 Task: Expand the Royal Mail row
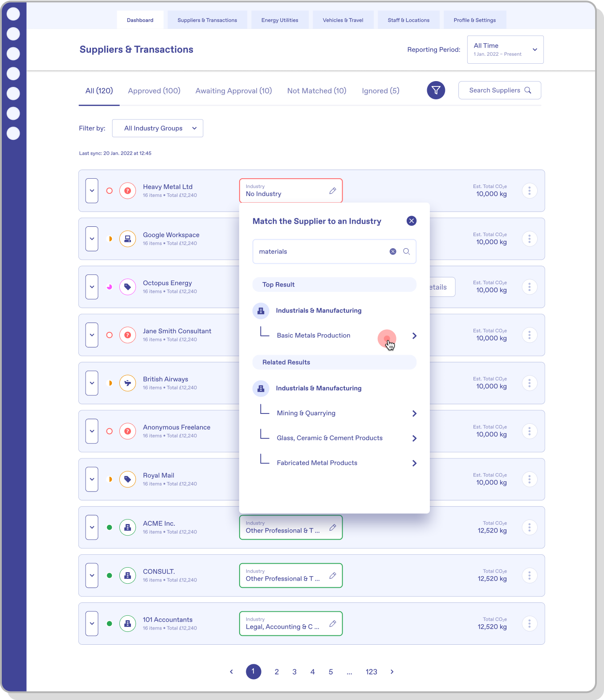92,479
